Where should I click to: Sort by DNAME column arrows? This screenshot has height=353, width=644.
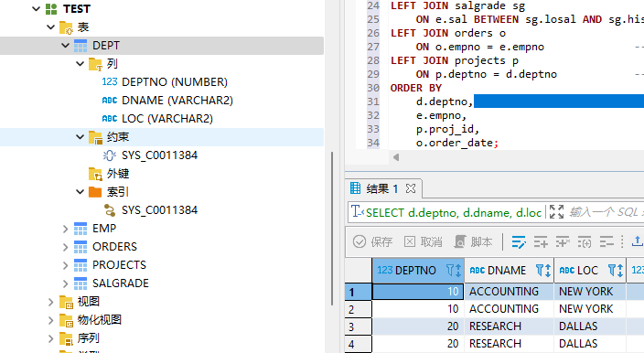pyautogui.click(x=547, y=271)
